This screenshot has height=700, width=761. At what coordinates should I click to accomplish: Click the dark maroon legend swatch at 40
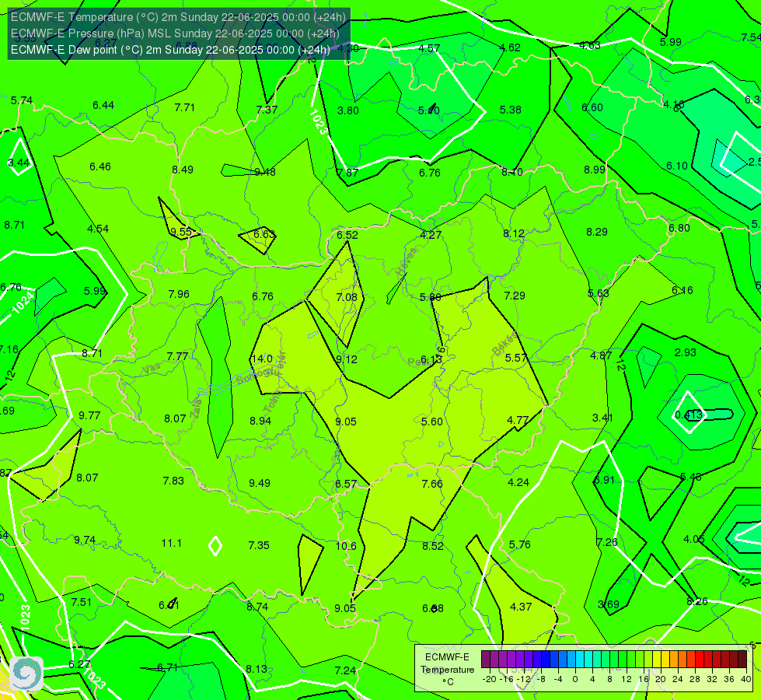pyautogui.click(x=742, y=660)
